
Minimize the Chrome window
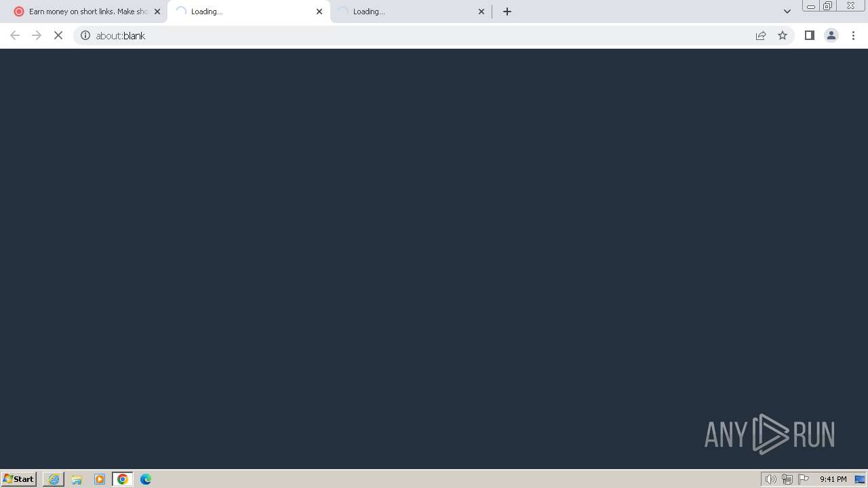(811, 5)
